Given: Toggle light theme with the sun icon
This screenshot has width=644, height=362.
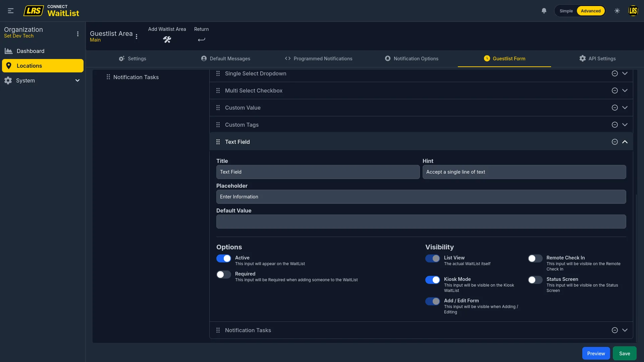Looking at the screenshot, I should click(617, 11).
